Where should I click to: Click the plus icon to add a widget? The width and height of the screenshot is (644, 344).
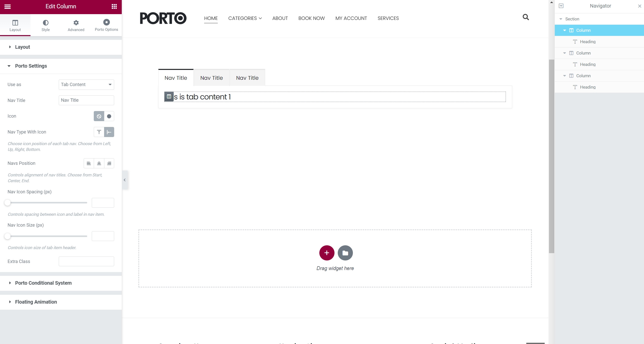click(326, 253)
